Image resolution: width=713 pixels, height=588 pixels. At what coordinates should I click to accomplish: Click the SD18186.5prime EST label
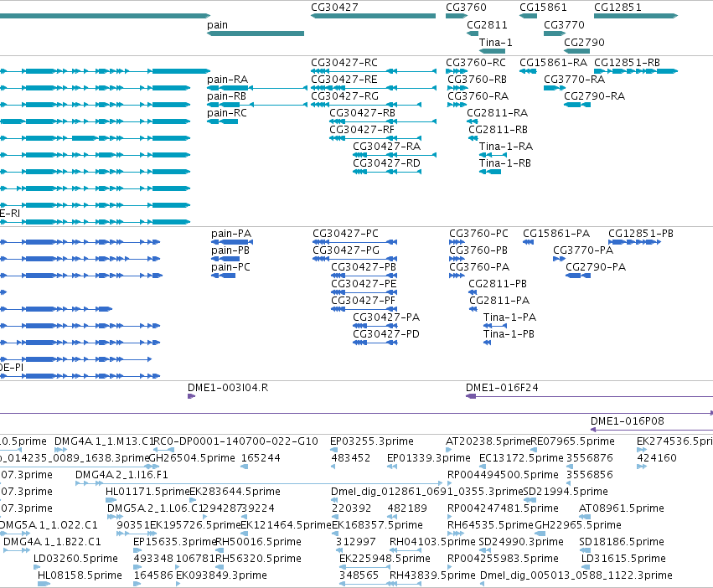click(x=622, y=542)
